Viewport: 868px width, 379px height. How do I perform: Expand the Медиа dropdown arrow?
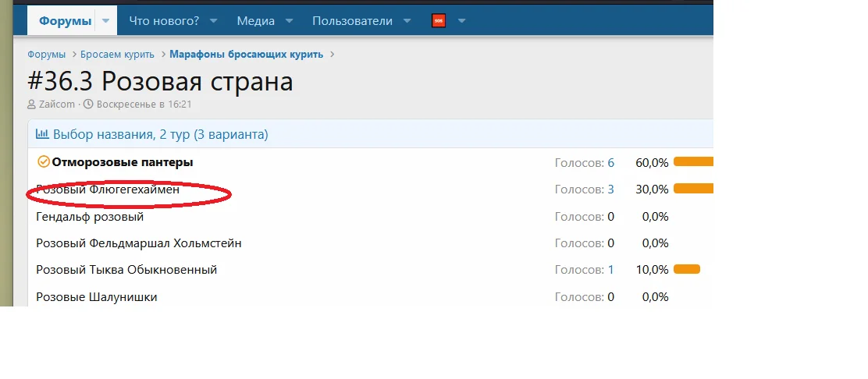pos(289,21)
